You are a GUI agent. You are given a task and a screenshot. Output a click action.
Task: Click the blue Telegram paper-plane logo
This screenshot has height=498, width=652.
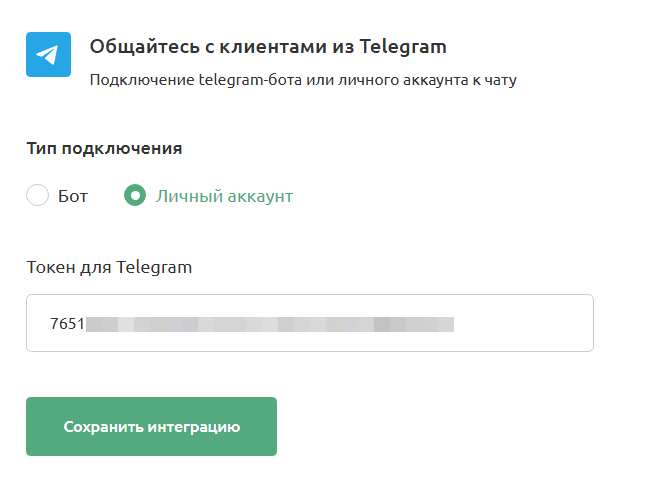(x=48, y=55)
